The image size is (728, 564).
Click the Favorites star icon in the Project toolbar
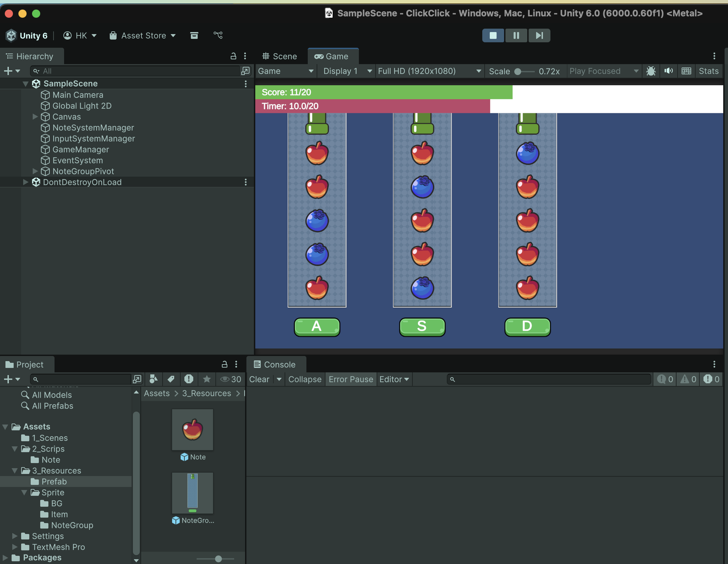click(207, 379)
